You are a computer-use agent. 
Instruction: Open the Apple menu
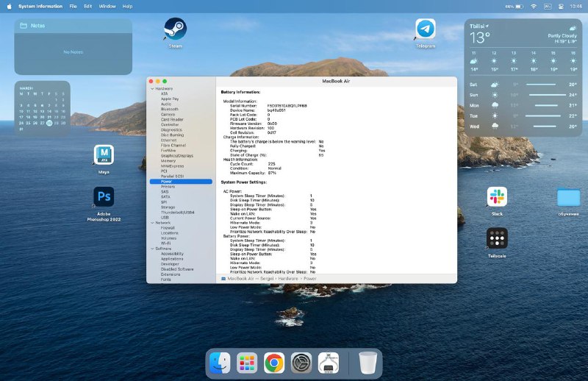point(9,7)
